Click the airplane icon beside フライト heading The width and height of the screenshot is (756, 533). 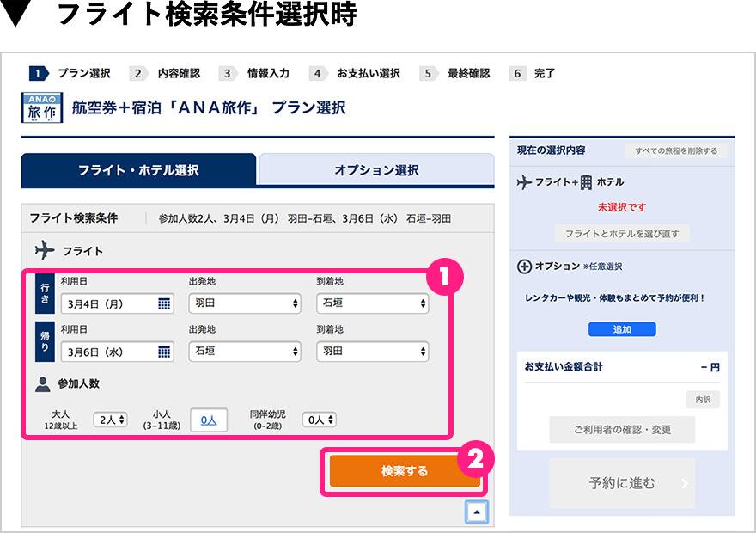[x=45, y=251]
